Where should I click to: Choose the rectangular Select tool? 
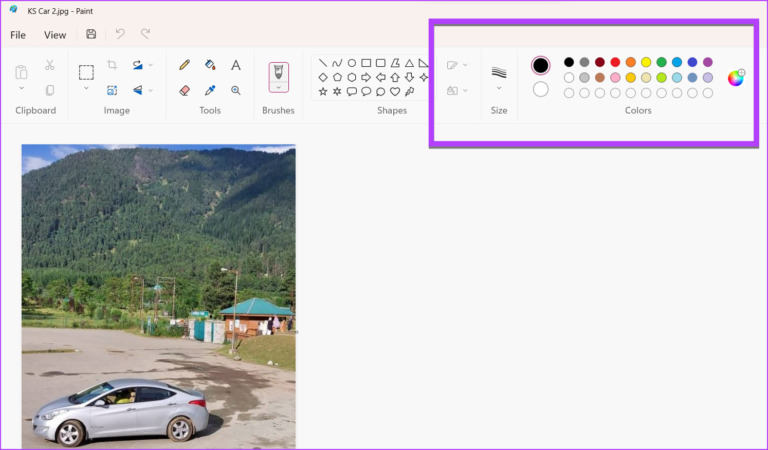click(86, 72)
